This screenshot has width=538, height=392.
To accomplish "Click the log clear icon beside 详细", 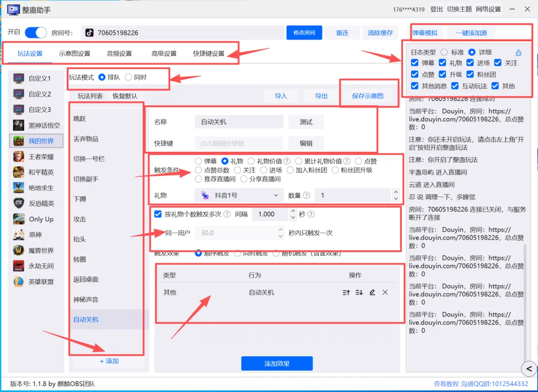I will [519, 52].
